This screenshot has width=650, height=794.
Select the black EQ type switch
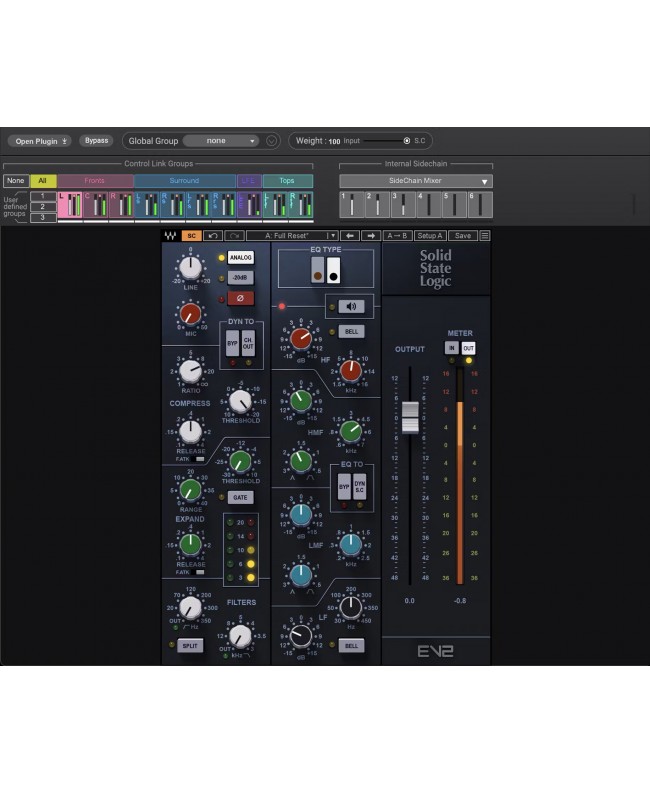(333, 270)
